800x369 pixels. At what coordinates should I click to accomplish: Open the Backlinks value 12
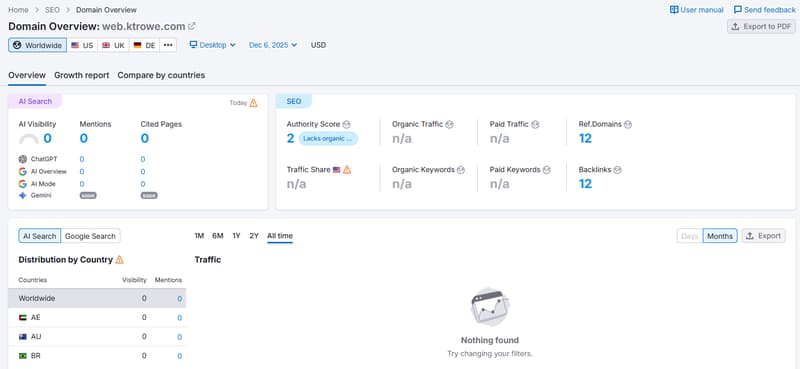pyautogui.click(x=585, y=184)
